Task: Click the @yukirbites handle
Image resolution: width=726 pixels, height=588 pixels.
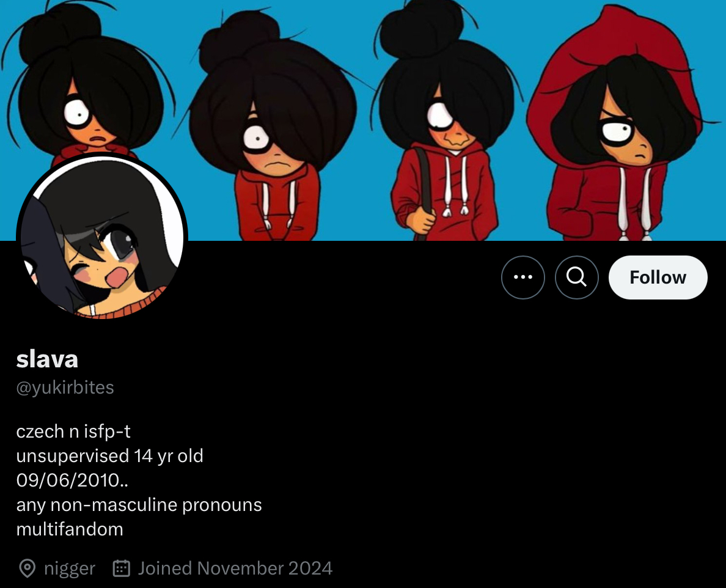Action: [65, 388]
